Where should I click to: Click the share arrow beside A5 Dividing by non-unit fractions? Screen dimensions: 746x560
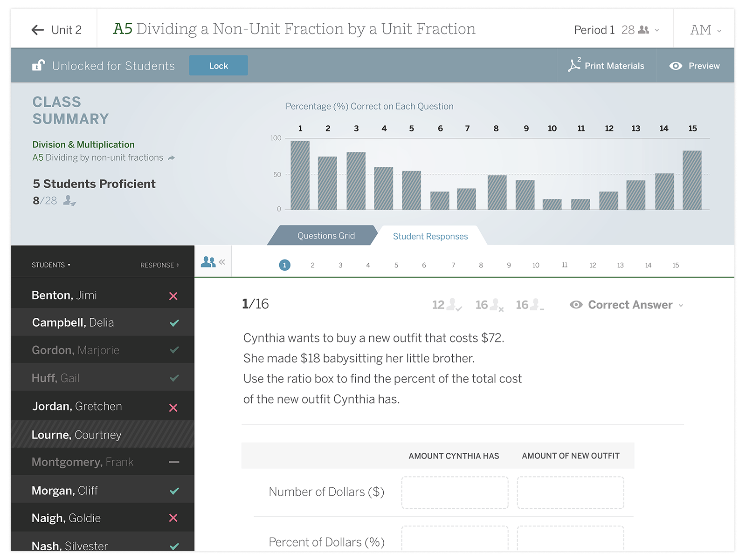coord(172,158)
